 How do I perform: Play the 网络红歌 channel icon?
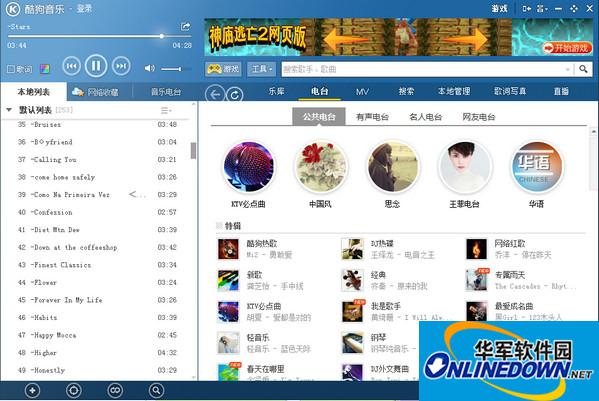[x=476, y=249]
